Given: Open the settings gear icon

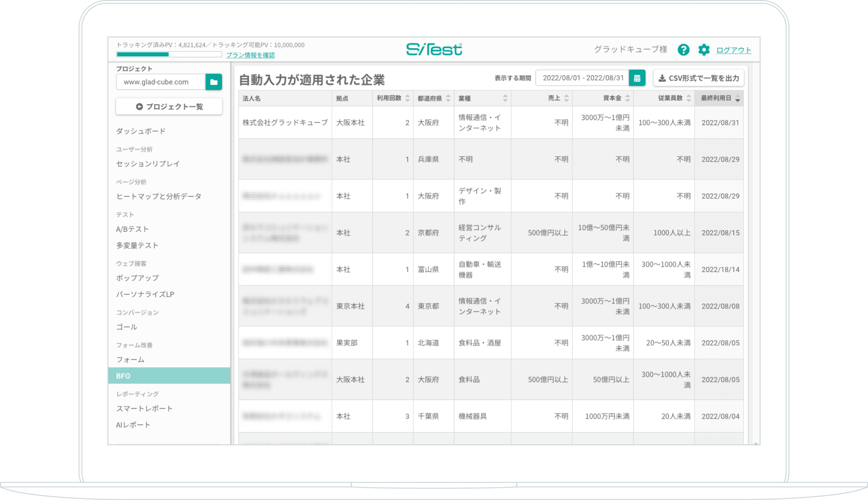Looking at the screenshot, I should [704, 50].
